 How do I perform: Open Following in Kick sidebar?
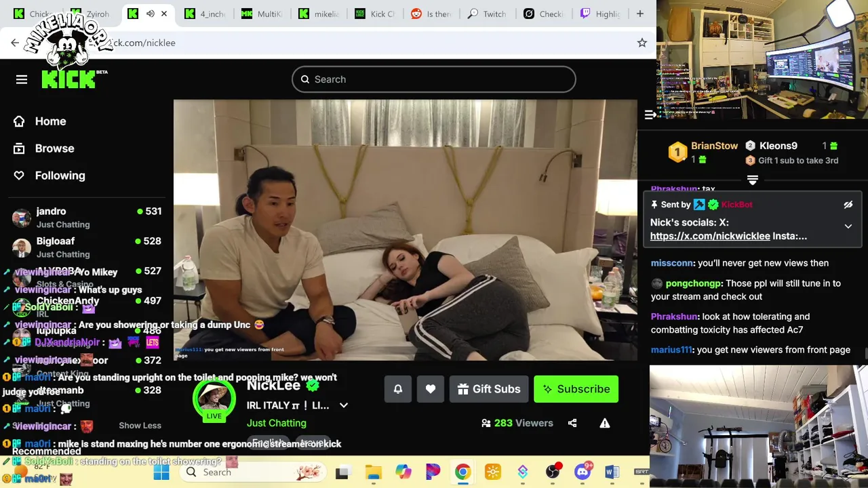(50, 176)
